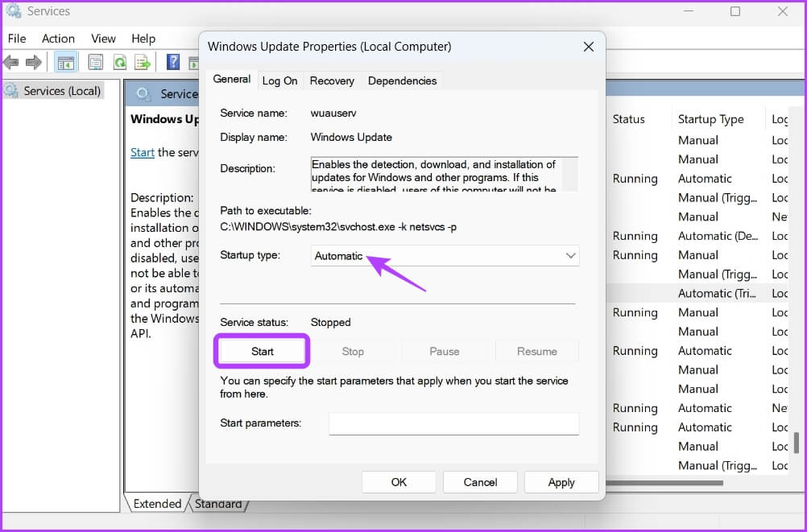Click the Apply button

561,482
